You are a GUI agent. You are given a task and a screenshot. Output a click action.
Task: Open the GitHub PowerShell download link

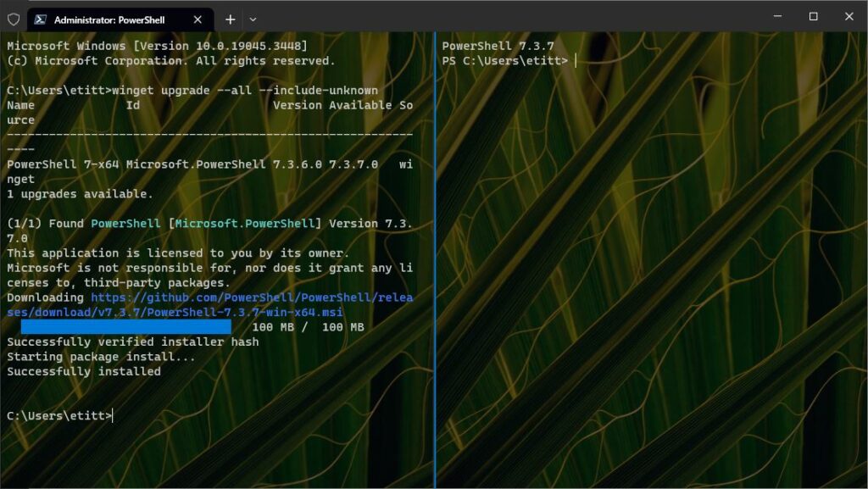(x=210, y=305)
